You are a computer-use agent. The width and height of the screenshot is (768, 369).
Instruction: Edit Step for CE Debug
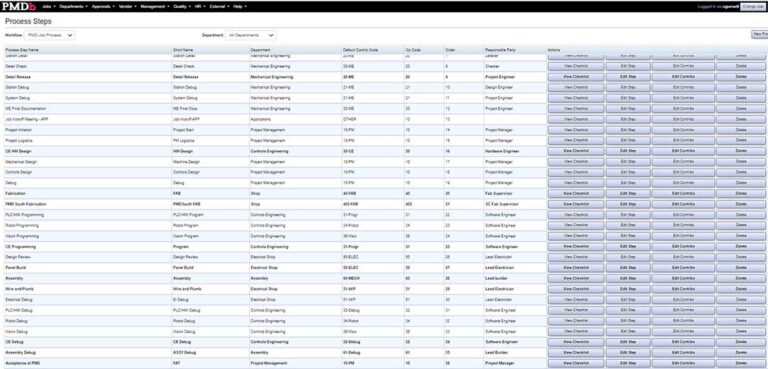628,342
